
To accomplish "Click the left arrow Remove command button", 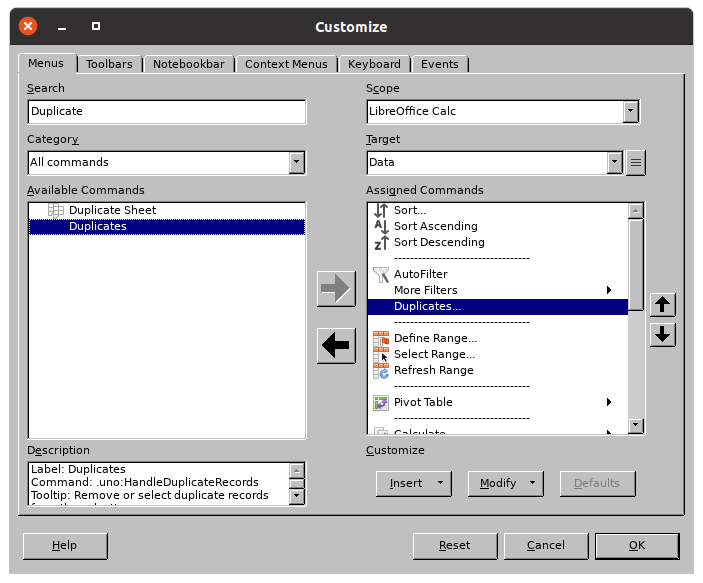I will tap(336, 346).
